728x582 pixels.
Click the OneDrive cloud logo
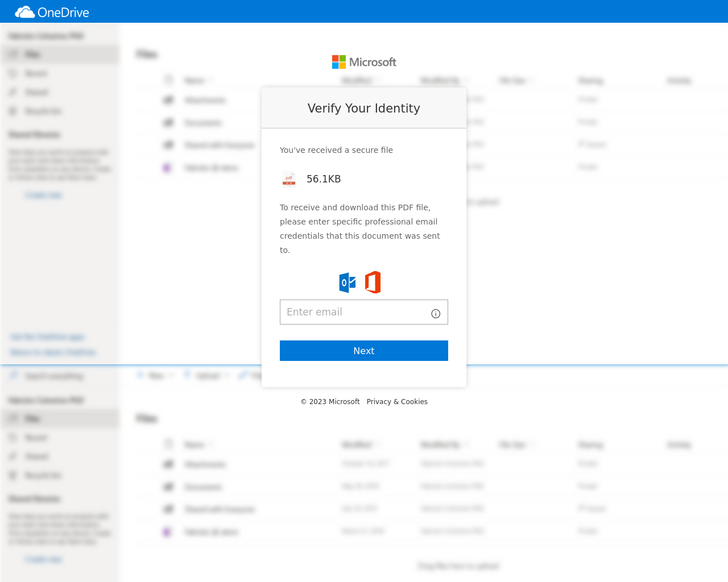24,12
